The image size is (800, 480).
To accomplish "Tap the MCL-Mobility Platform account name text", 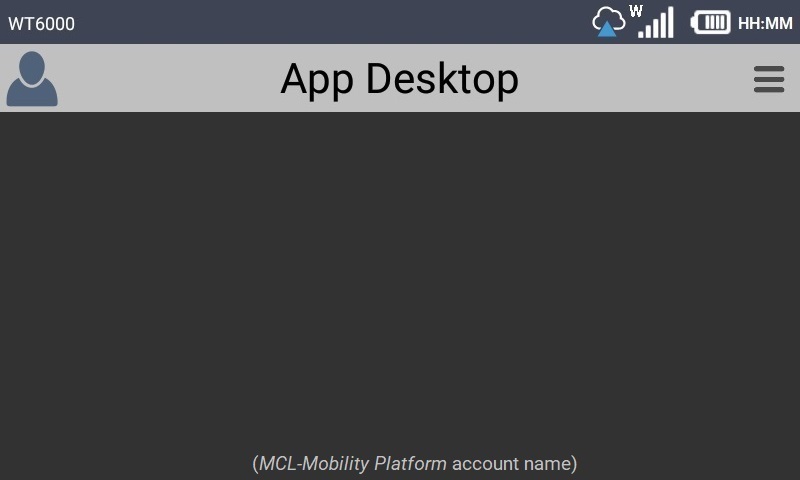I will pyautogui.click(x=414, y=464).
